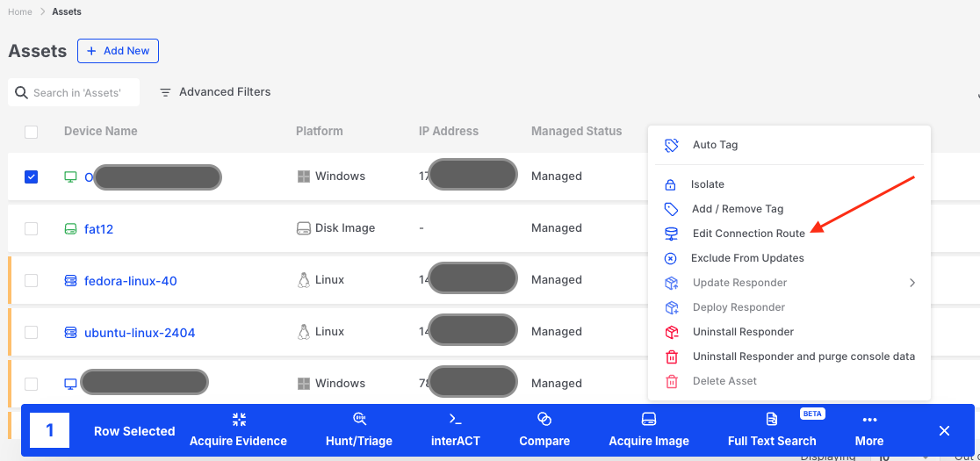Viewport: 980px width, 461px height.
Task: Select Acquire Image icon
Action: click(x=649, y=419)
